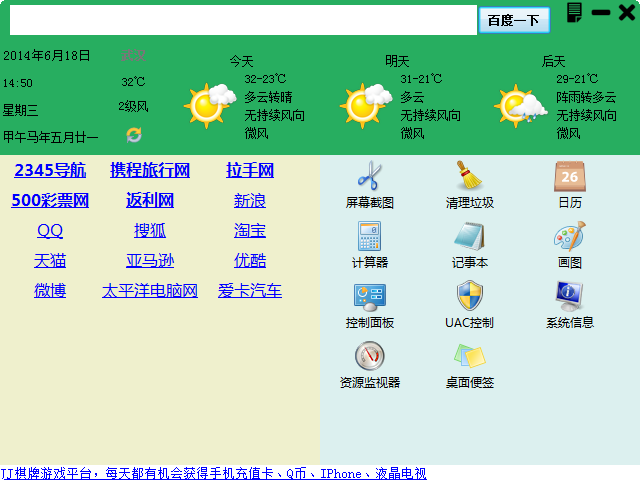Click the JJ棋牌游戏平台 ad link at bottom
640x480 pixels.
click(x=213, y=473)
